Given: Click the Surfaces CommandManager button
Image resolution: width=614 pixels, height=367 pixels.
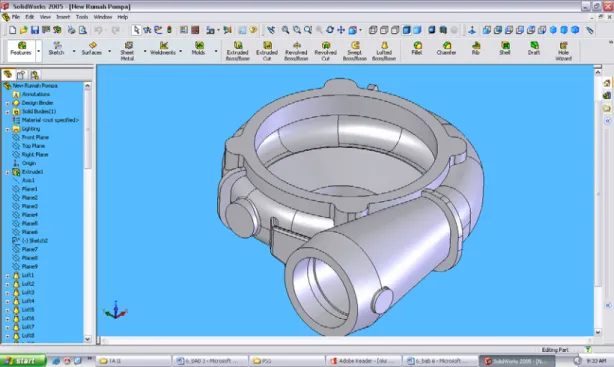Looking at the screenshot, I should point(92,49).
